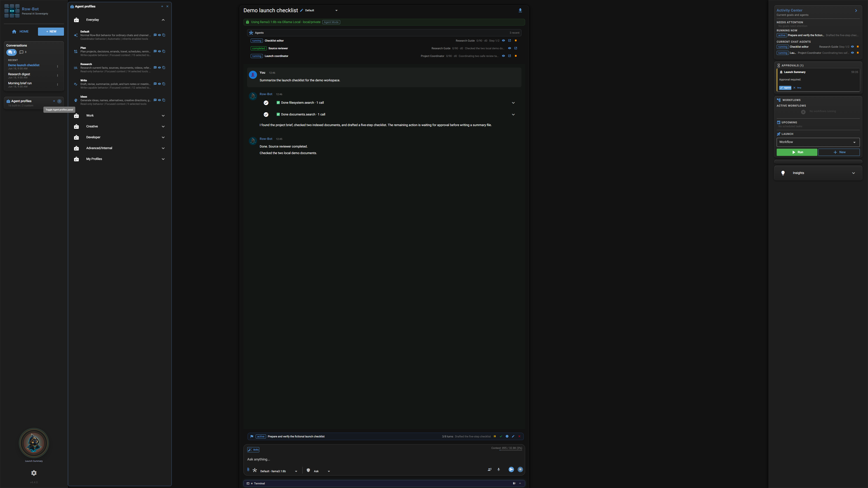Screen dimensions: 868x488
Task: Duplicate the Plan profile
Action: point(164,51)
